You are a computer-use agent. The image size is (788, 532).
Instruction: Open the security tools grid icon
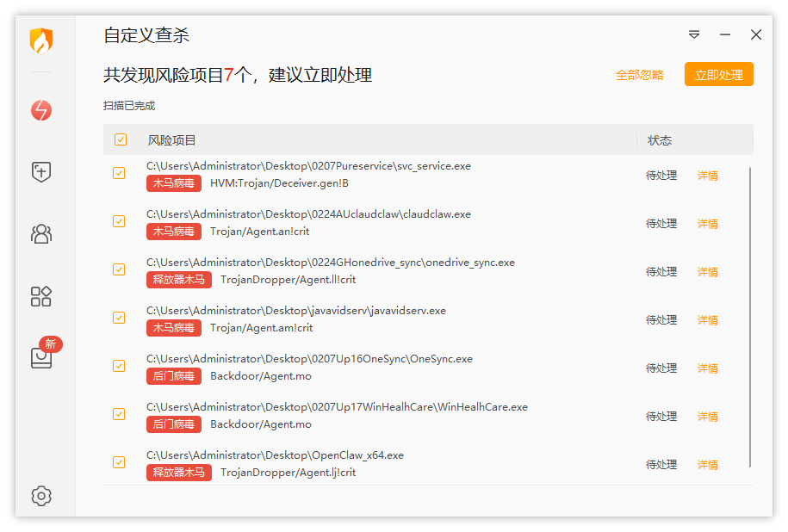(41, 296)
